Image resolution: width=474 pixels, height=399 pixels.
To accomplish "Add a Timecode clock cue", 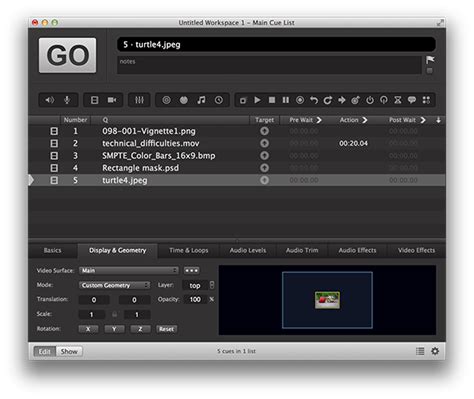I will pos(219,100).
